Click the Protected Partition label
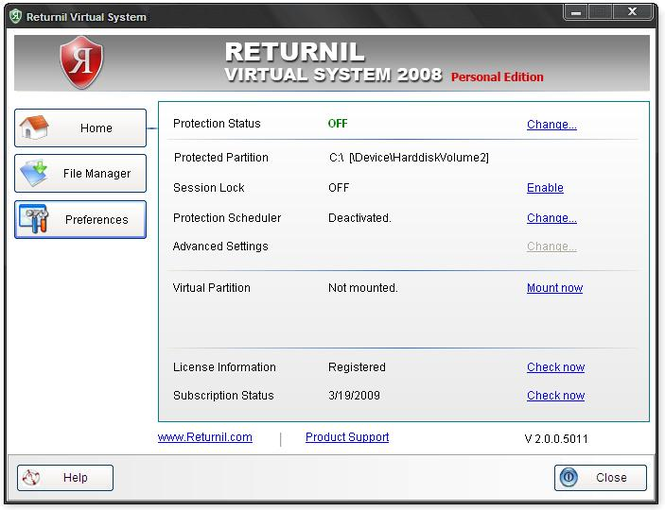 [x=221, y=158]
